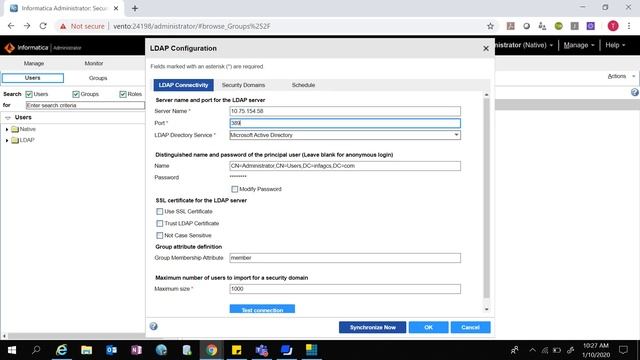This screenshot has height=360, width=640.
Task: Click the Test connection button
Action: [262, 309]
